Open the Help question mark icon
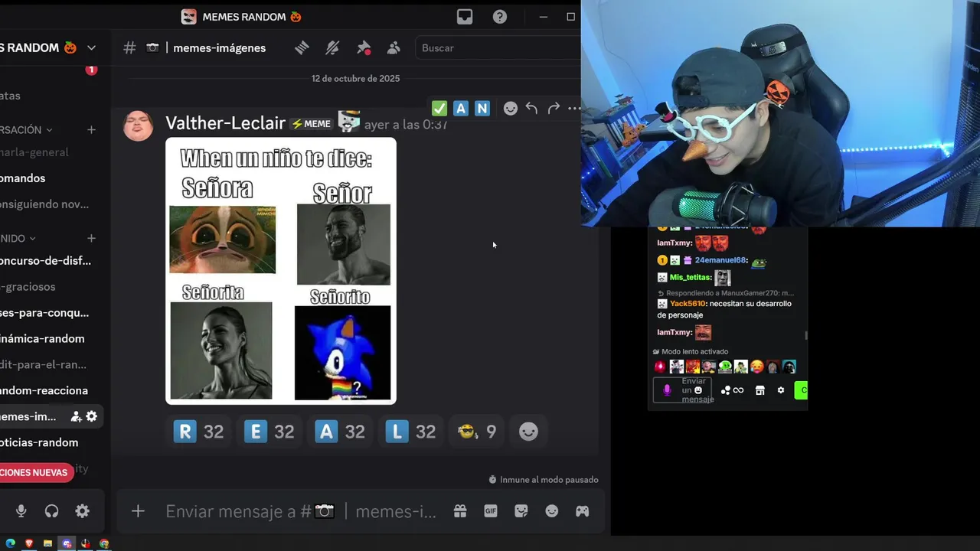 500,16
